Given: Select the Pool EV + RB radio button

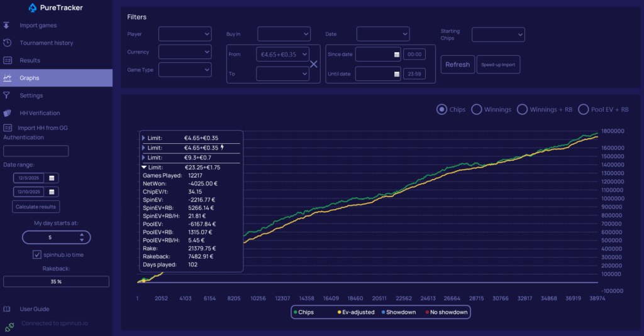Looking at the screenshot, I should 584,109.
